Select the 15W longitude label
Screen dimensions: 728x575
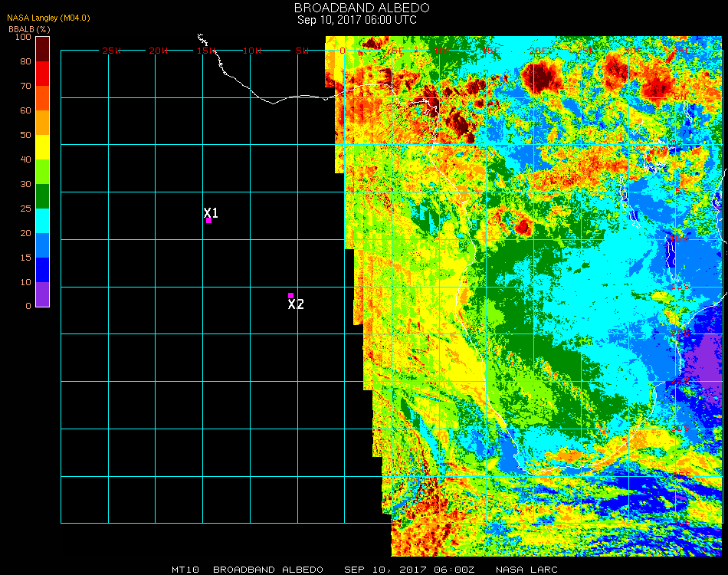(x=206, y=51)
